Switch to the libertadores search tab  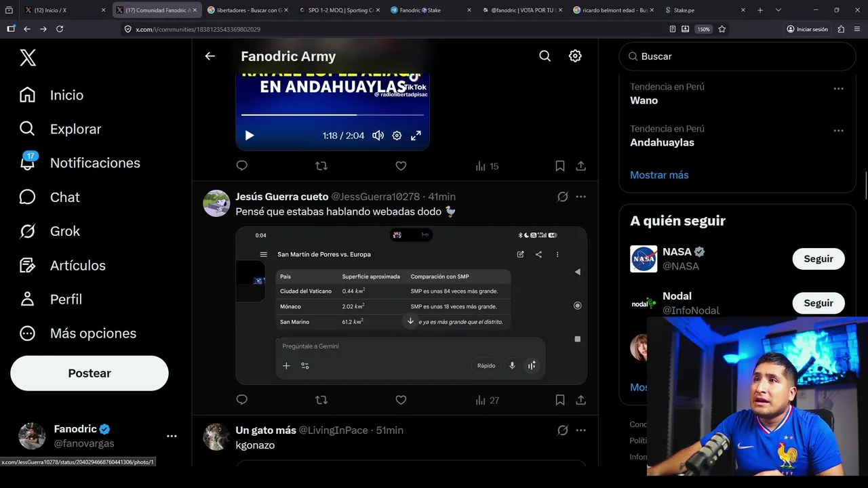[x=248, y=10]
